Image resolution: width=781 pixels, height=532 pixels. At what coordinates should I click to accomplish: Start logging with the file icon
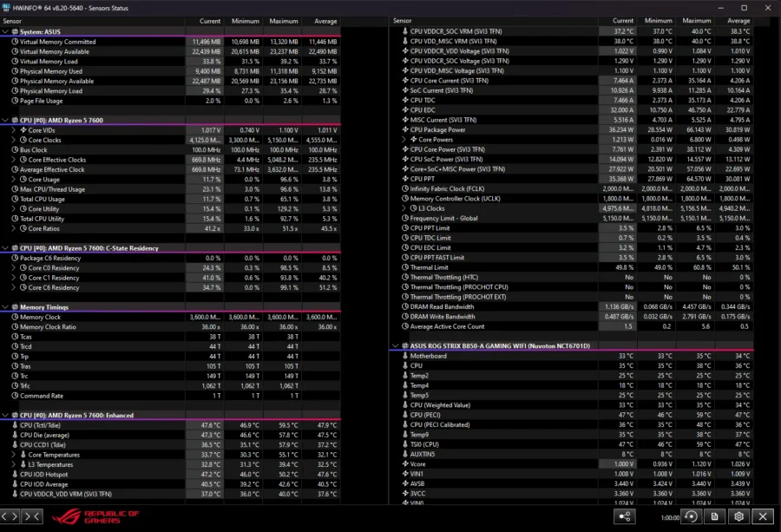pos(715,516)
